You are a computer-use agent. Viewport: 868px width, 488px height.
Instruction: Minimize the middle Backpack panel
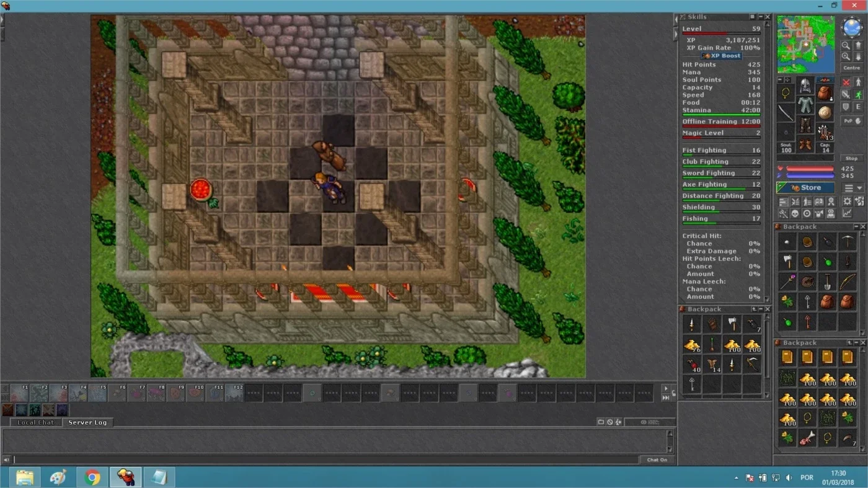761,309
